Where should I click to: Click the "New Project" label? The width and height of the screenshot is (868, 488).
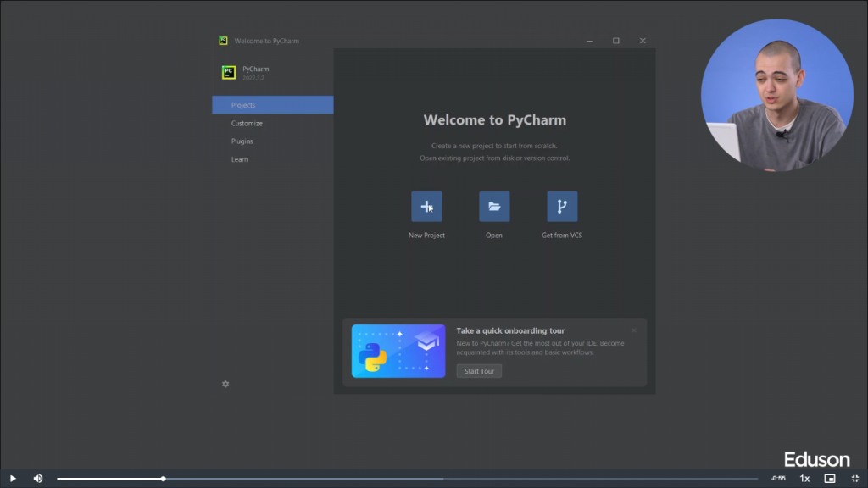click(x=426, y=236)
